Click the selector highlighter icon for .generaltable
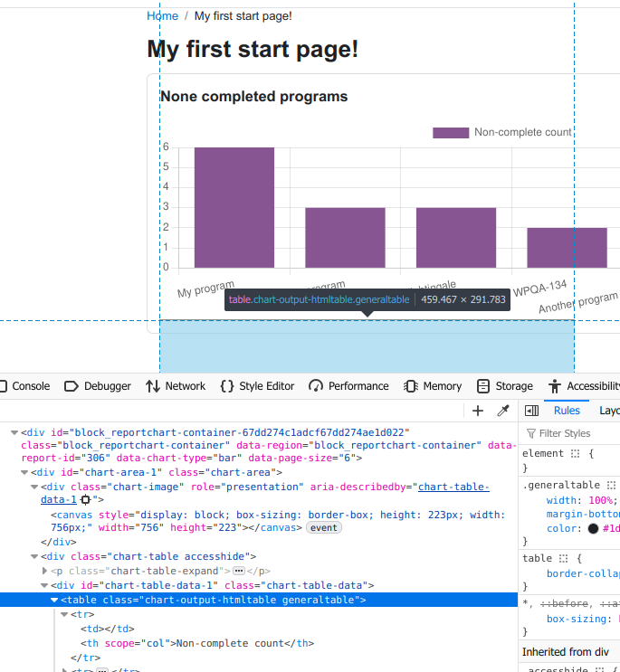The height and width of the screenshot is (672, 620). (611, 485)
